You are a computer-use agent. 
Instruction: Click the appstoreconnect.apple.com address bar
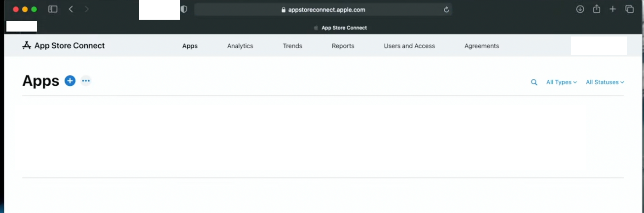point(323,9)
